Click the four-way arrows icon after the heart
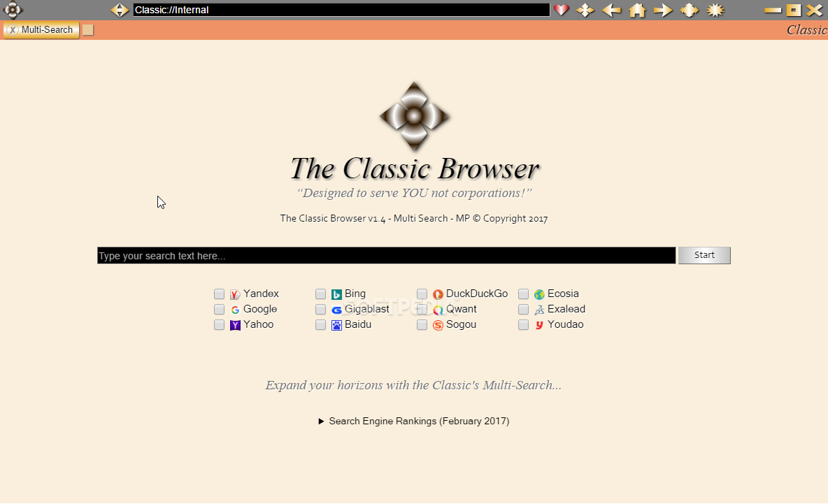This screenshot has height=504, width=828. (585, 10)
